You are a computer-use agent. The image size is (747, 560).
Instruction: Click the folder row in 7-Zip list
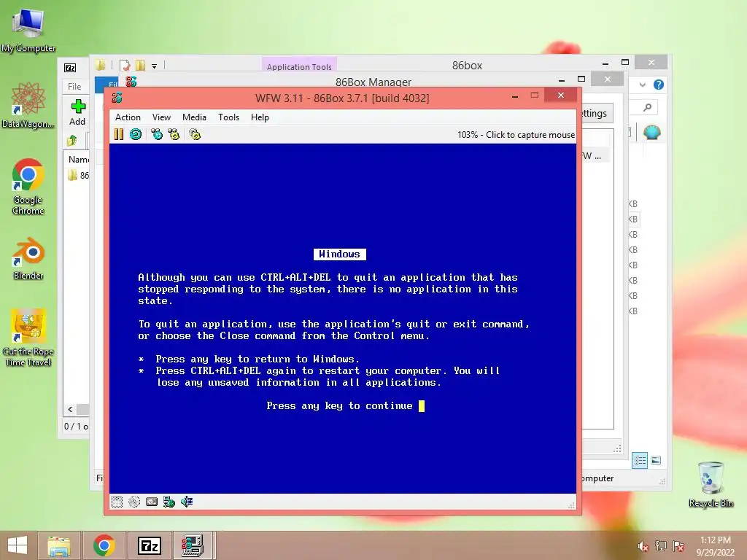pos(79,175)
